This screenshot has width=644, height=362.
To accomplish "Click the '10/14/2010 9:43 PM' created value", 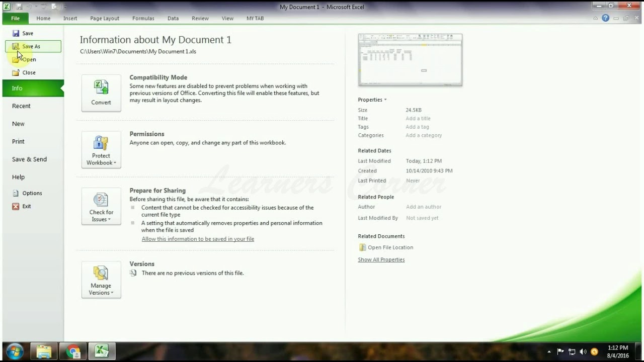I will click(429, 171).
